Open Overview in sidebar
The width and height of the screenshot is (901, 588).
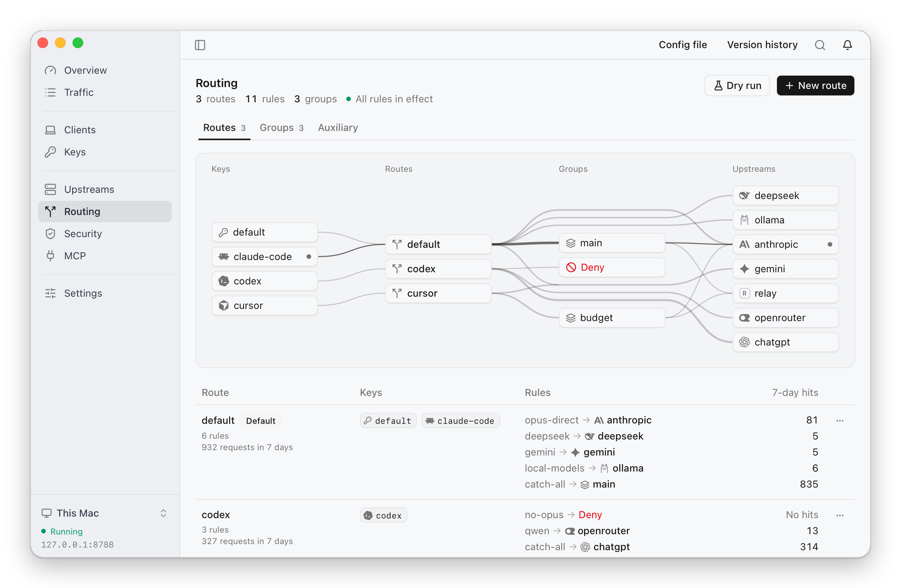(105, 70)
